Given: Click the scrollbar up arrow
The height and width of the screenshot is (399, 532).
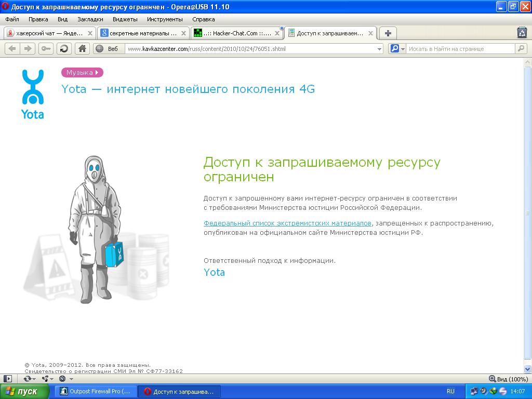Looking at the screenshot, I should tap(527, 62).
